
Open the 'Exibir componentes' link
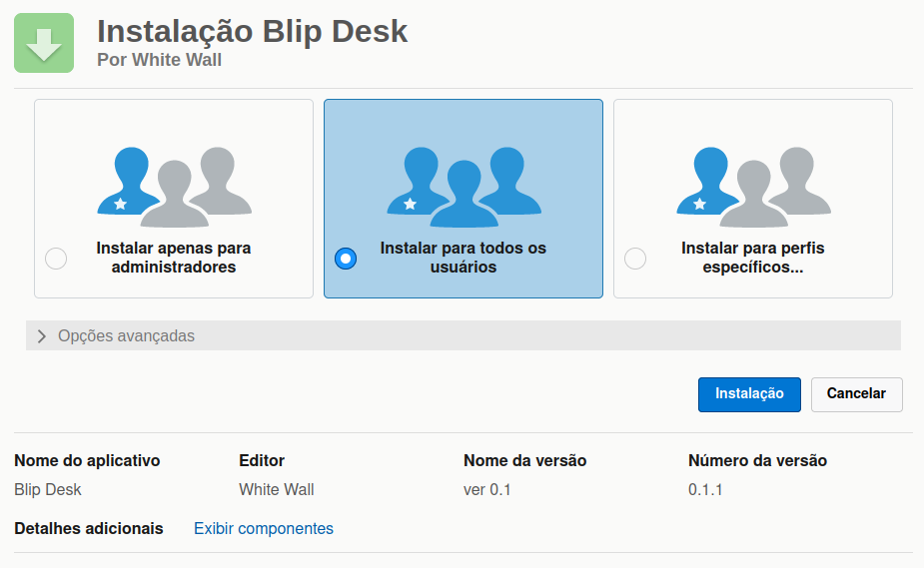pyautogui.click(x=264, y=529)
